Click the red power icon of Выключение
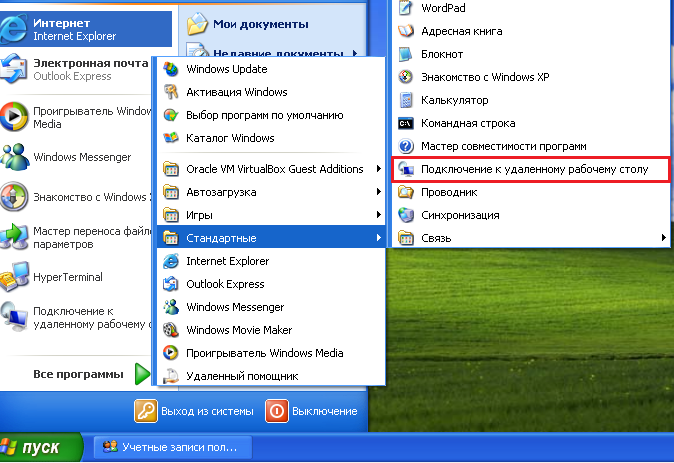The height and width of the screenshot is (463, 674). pos(277,411)
